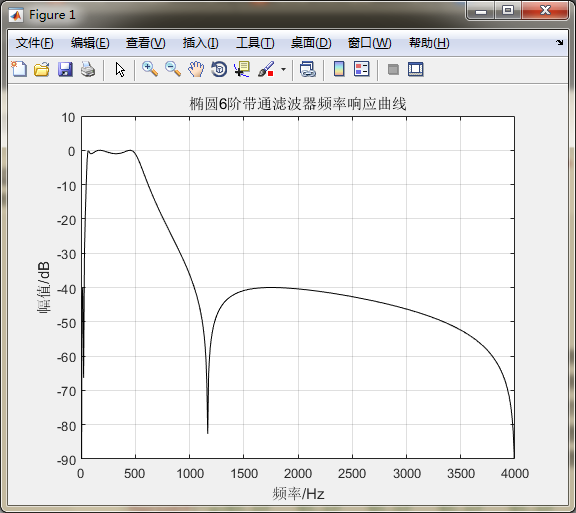Click the dock figure arrow icon

[559, 42]
